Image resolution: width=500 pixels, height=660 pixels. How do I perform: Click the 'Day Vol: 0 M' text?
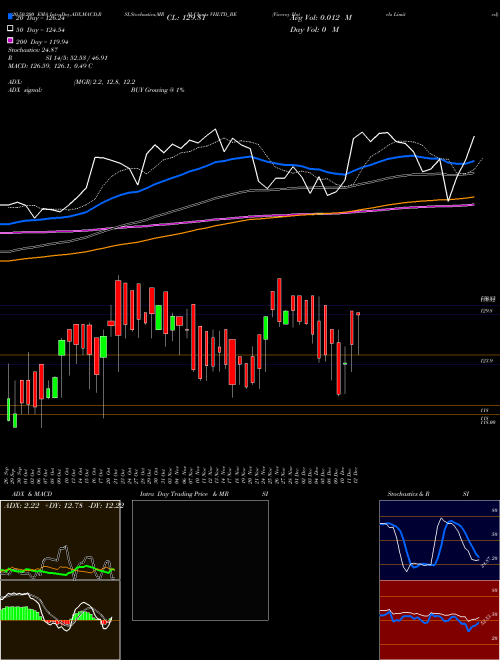point(315,30)
